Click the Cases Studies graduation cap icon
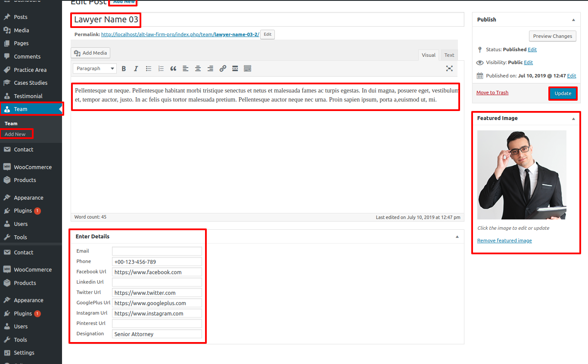The height and width of the screenshot is (364, 588). point(7,83)
